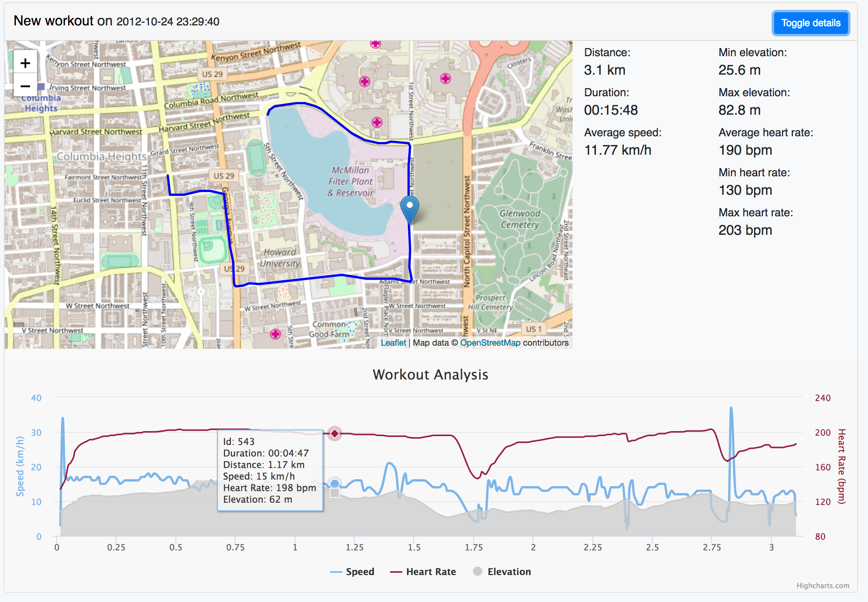The width and height of the screenshot is (868, 602).
Task: Click the gray square elevation marker on chart
Action: 334,493
